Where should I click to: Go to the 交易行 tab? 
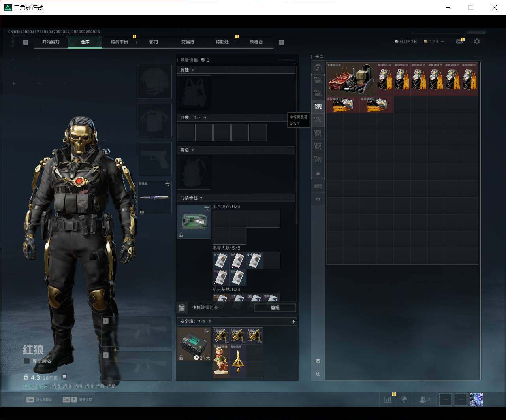(x=188, y=42)
